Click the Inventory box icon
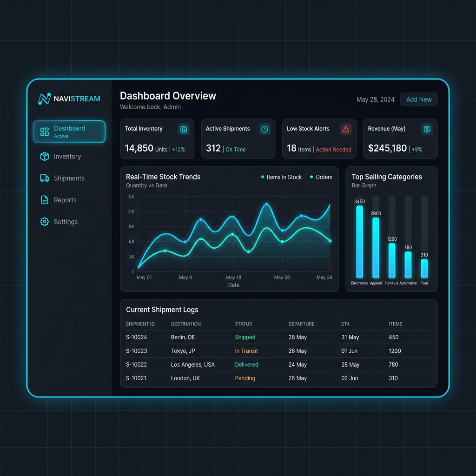The image size is (476, 476). pyautogui.click(x=45, y=156)
